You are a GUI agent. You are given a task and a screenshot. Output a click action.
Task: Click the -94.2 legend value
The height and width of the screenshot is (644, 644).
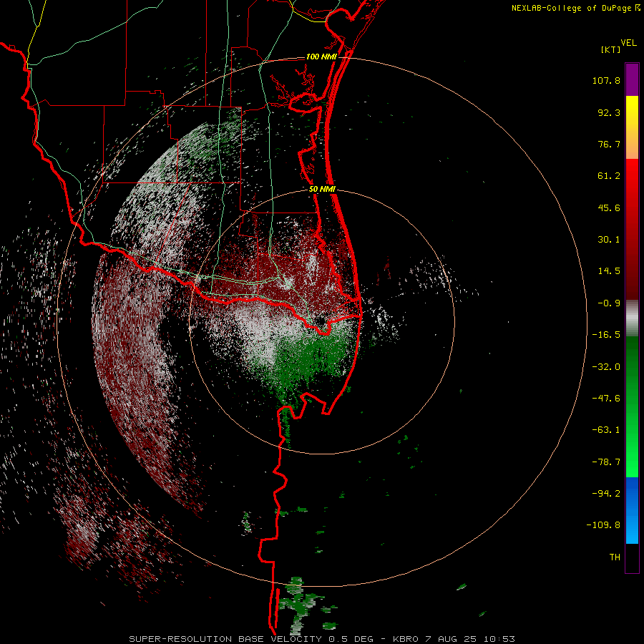[606, 494]
